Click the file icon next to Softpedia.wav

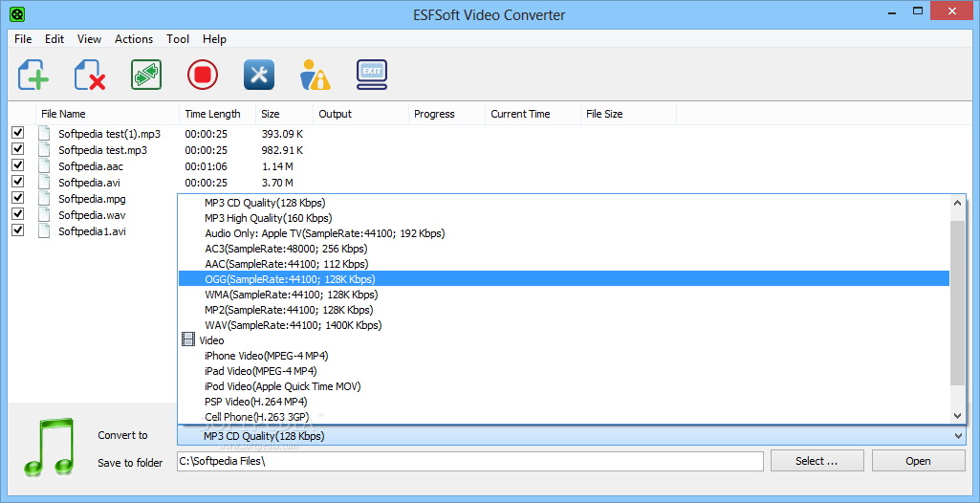click(44, 214)
